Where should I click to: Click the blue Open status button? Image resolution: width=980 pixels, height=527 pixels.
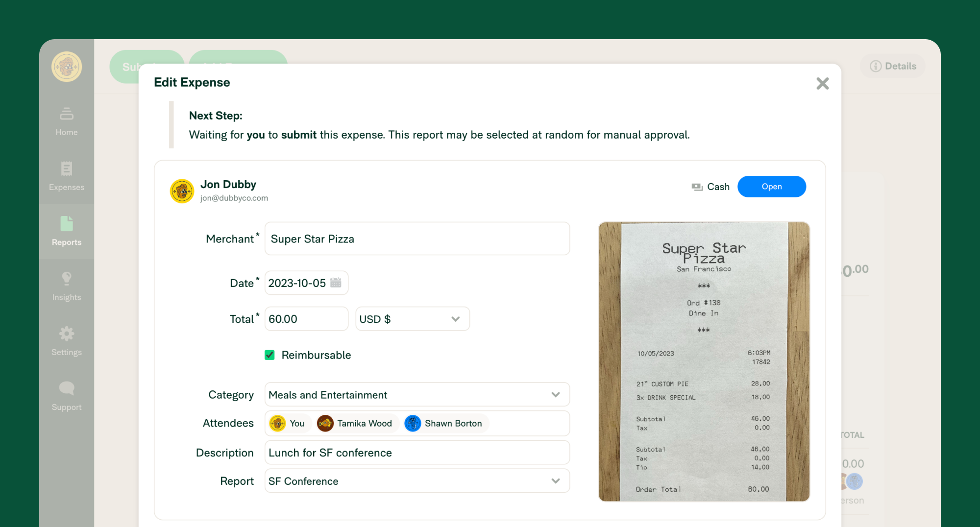pos(772,187)
